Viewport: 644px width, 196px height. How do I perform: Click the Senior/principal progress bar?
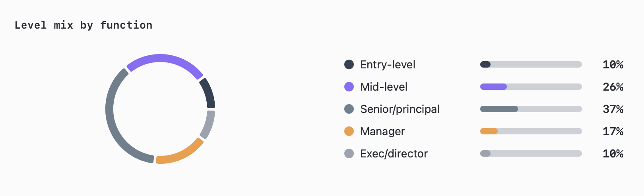click(531, 109)
